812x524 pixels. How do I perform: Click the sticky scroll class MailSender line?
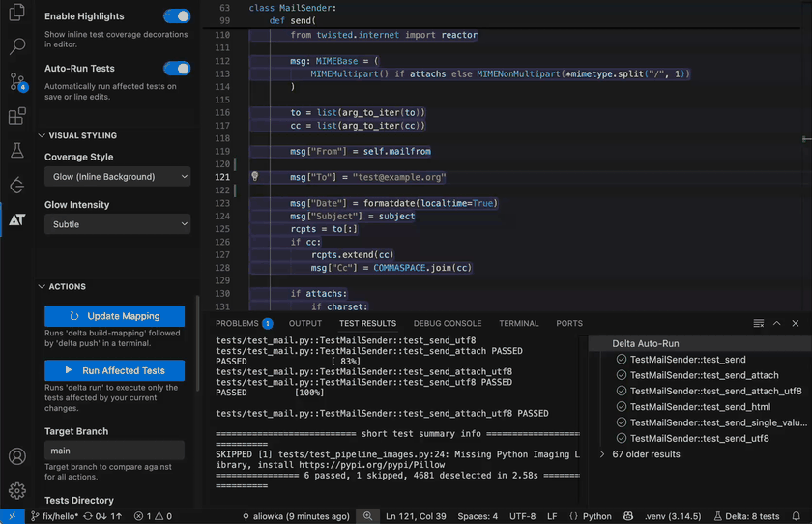(x=293, y=8)
